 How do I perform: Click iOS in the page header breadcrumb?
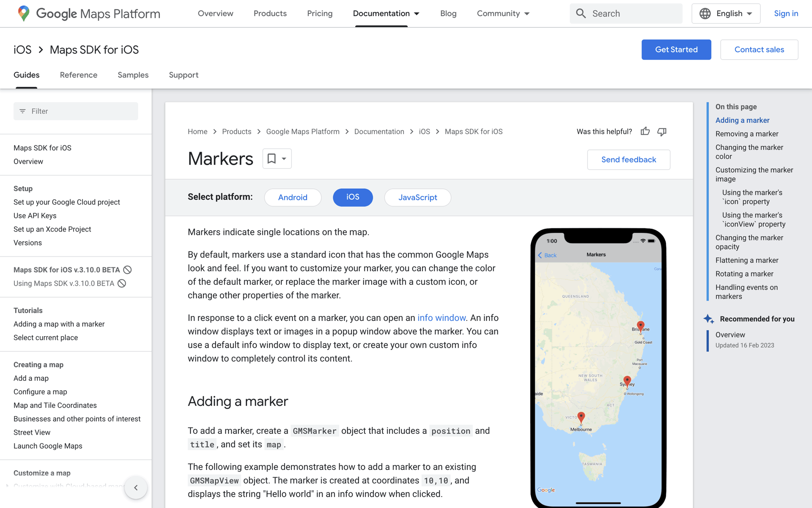tap(22, 50)
